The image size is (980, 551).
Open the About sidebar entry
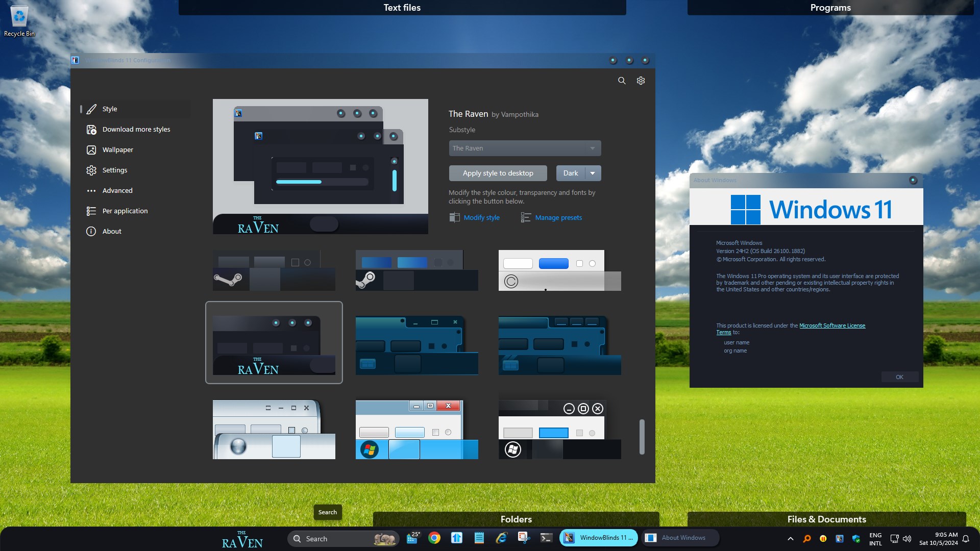tap(135, 231)
